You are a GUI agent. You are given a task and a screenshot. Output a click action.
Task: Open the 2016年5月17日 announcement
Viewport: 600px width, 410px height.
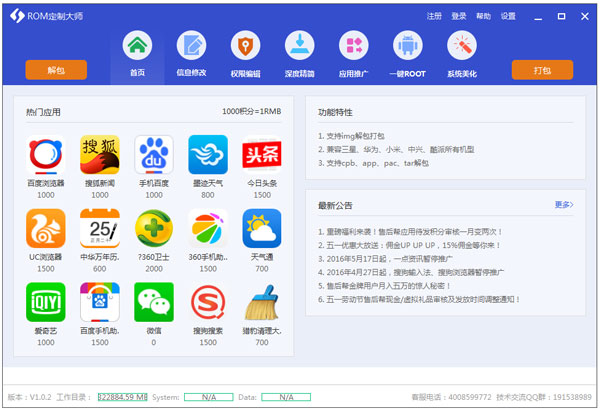[385, 259]
